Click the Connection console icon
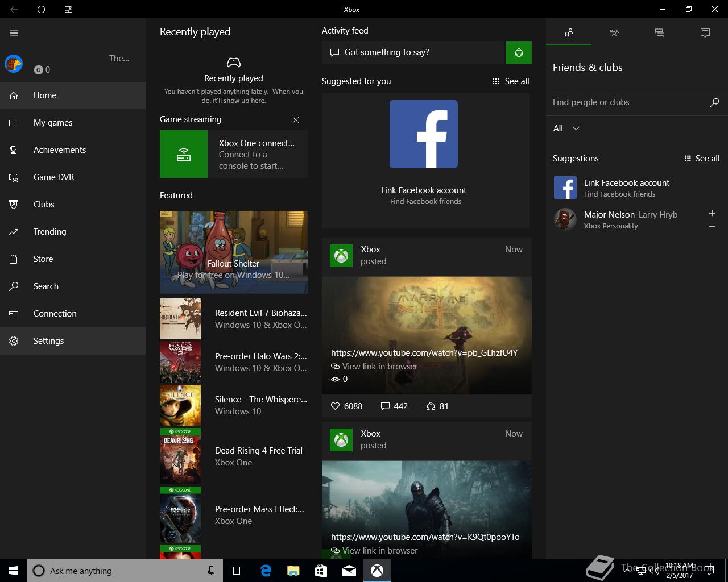This screenshot has height=582, width=728. pos(14,314)
